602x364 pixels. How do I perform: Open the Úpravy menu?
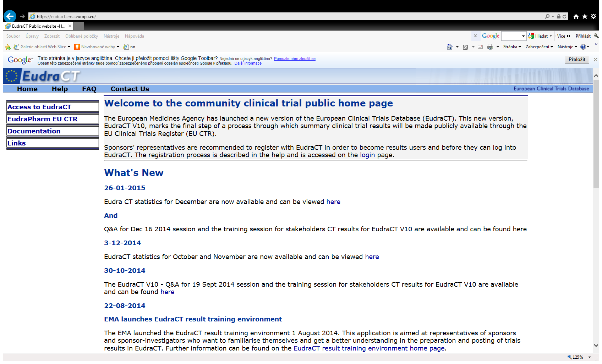pos(32,36)
